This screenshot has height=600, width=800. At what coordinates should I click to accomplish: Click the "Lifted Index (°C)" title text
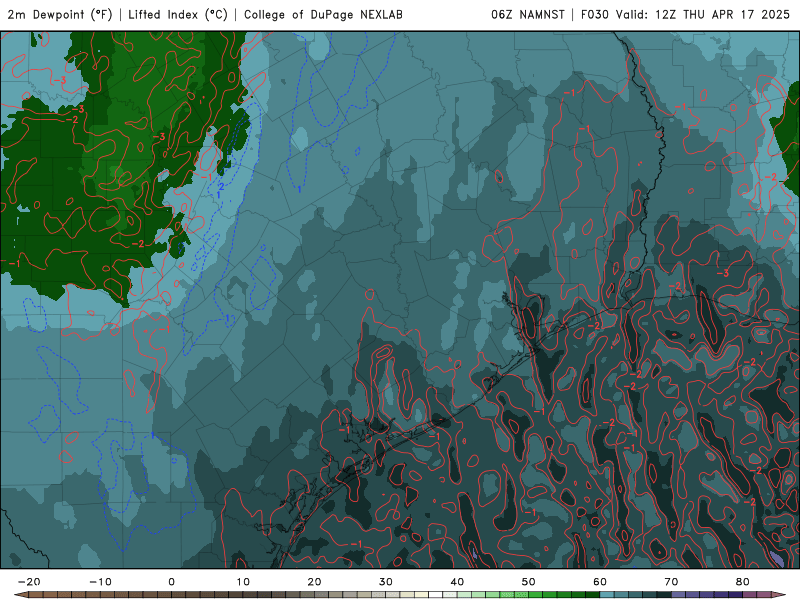coord(178,15)
